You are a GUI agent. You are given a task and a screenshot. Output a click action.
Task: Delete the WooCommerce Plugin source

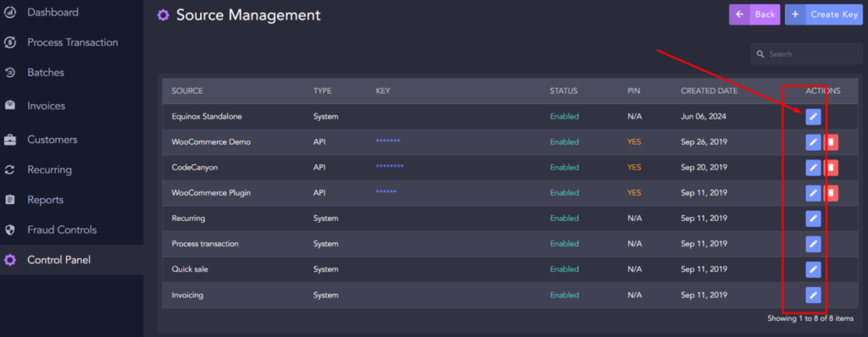pyautogui.click(x=831, y=193)
